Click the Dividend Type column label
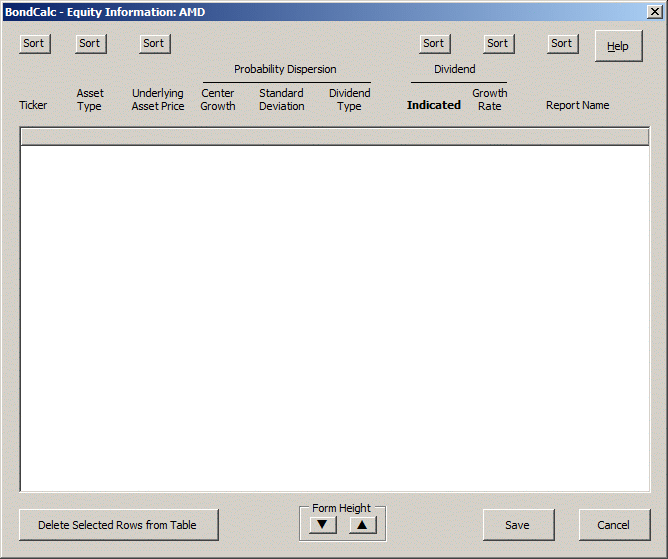668x559 pixels. (349, 100)
